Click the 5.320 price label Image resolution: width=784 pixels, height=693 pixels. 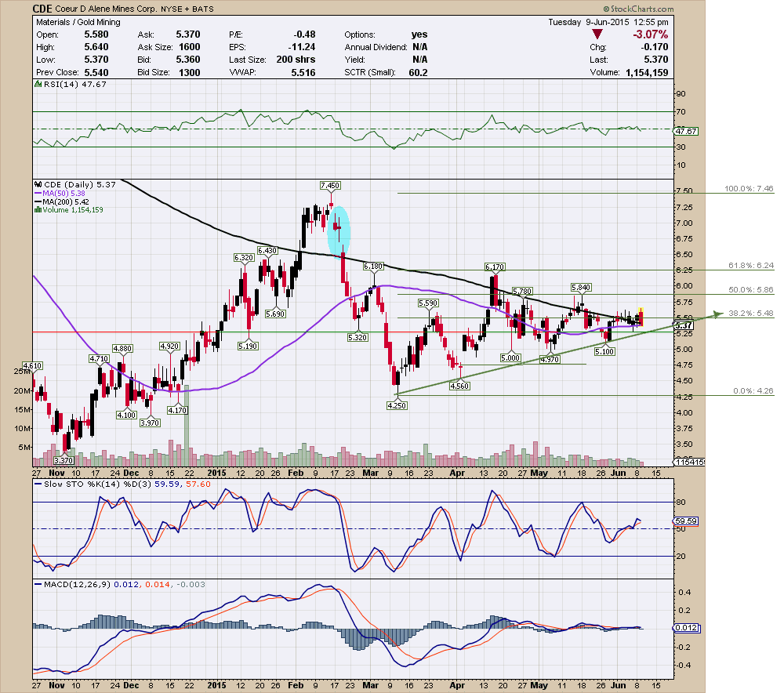pyautogui.click(x=358, y=338)
